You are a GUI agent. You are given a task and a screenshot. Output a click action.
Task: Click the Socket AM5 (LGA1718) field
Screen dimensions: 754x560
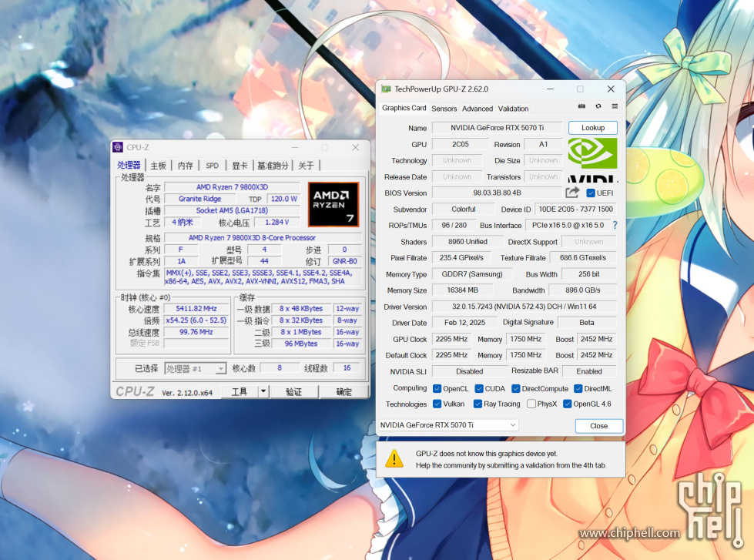coord(232,210)
